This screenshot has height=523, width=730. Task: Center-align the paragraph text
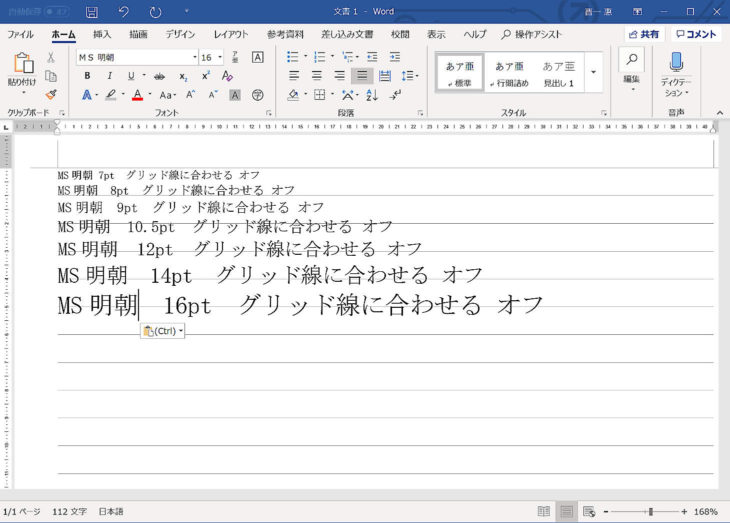click(x=316, y=76)
